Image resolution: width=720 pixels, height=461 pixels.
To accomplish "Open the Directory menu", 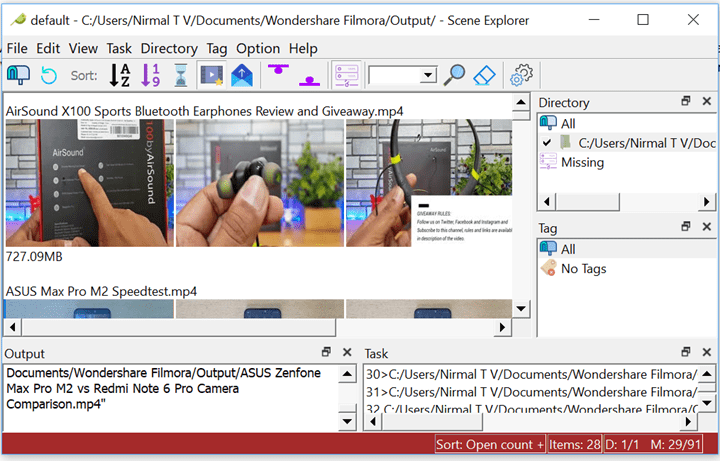I will tap(169, 48).
